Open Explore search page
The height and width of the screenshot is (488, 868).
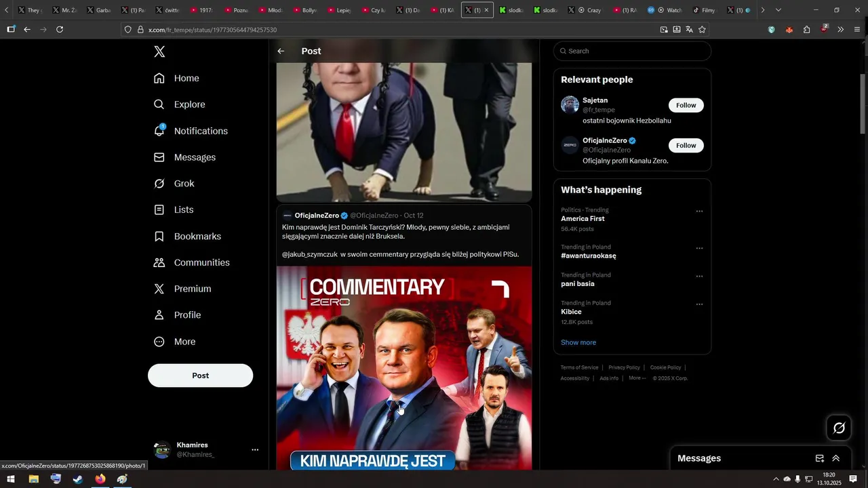coord(180,104)
